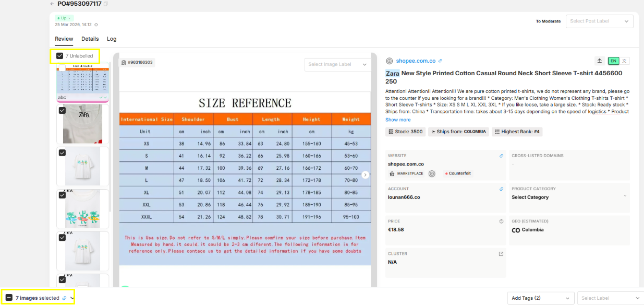Open the Select Image Label dropdown
Image resolution: width=644 pixels, height=305 pixels.
pyautogui.click(x=338, y=64)
